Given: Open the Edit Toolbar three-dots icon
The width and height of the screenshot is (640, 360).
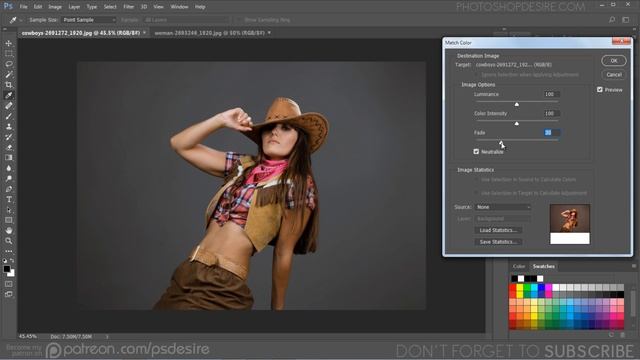Looking at the screenshot, I should (x=9, y=251).
